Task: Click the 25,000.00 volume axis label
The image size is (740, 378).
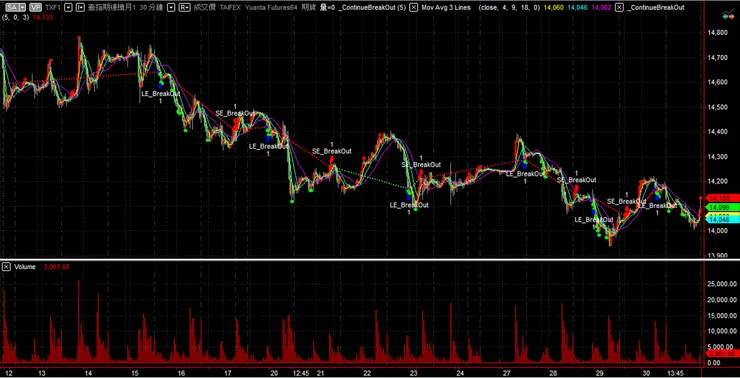Action: click(x=722, y=284)
